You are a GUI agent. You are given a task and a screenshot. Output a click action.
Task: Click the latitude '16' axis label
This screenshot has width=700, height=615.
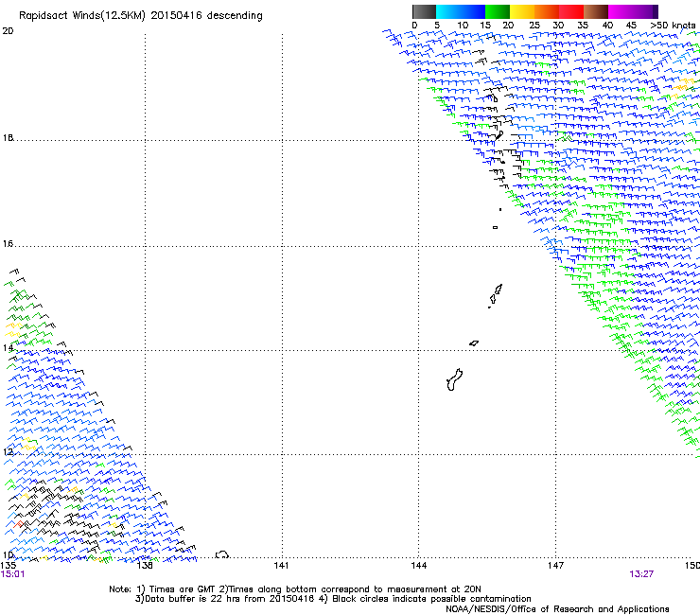[x=8, y=243]
